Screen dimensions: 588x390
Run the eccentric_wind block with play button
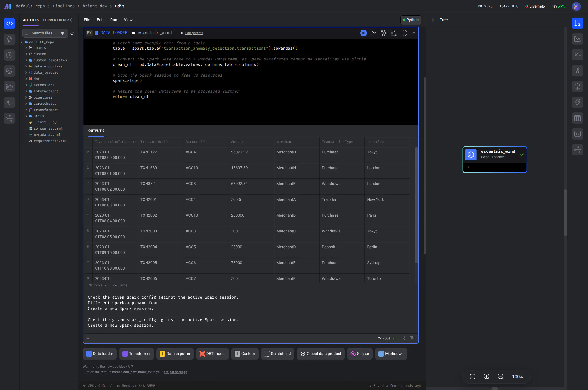click(363, 33)
